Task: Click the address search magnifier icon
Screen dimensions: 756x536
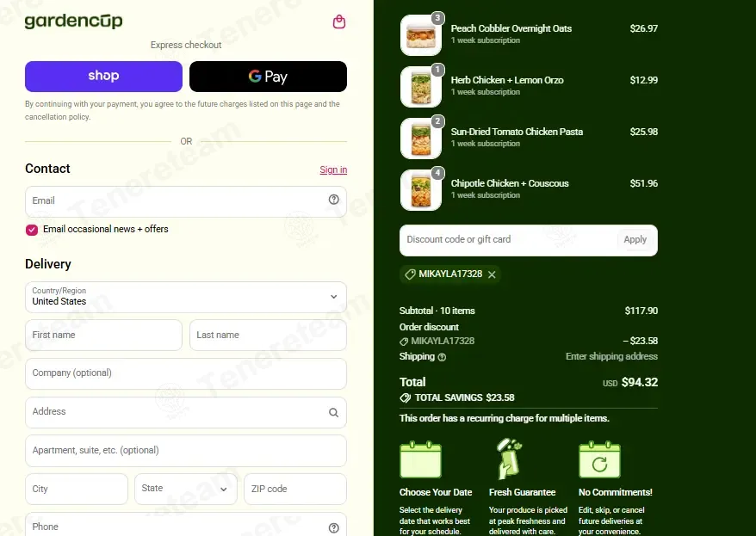Action: [333, 412]
